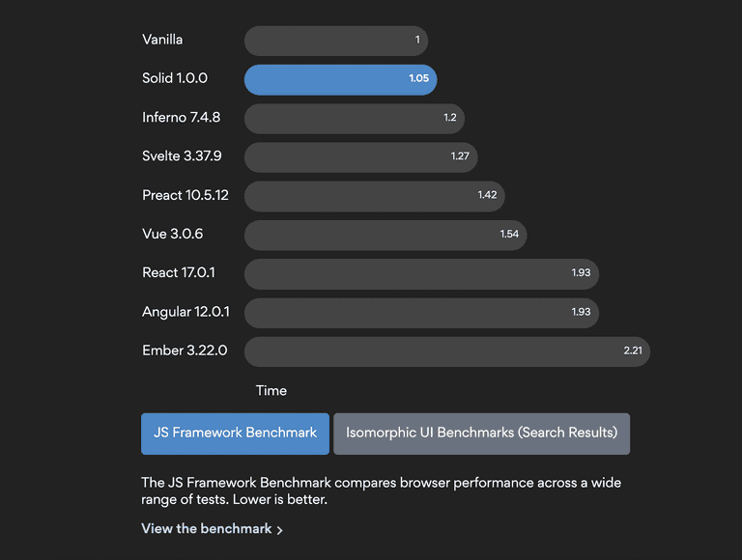Click the 1.2 value on Inferno bar
Image resolution: width=742 pixels, height=560 pixels.
[x=450, y=118]
